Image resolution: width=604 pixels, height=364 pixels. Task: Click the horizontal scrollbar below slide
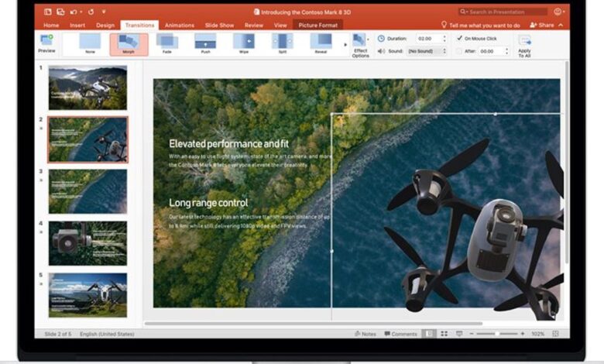(x=313, y=324)
